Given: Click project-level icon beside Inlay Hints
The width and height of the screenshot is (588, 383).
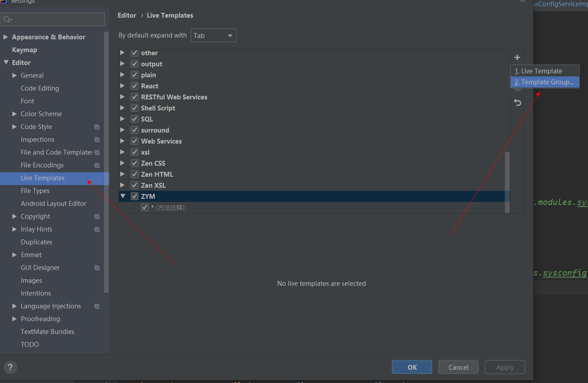Looking at the screenshot, I should pyautogui.click(x=97, y=229).
